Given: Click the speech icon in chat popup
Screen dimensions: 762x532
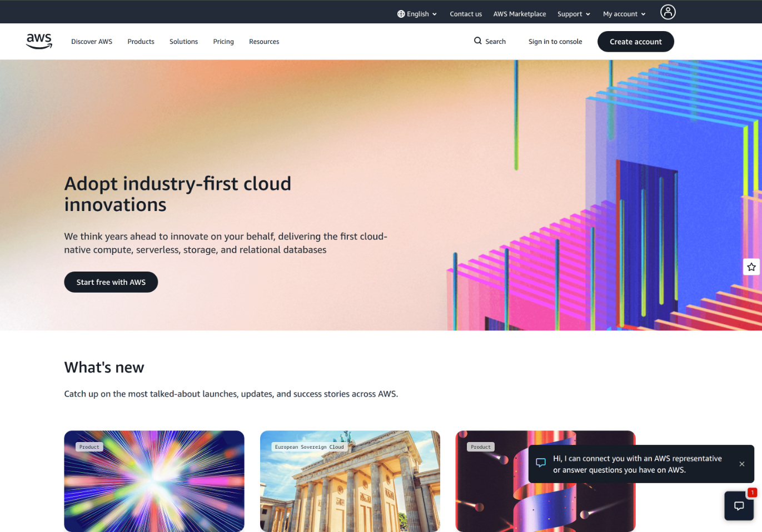Looking at the screenshot, I should click(541, 463).
